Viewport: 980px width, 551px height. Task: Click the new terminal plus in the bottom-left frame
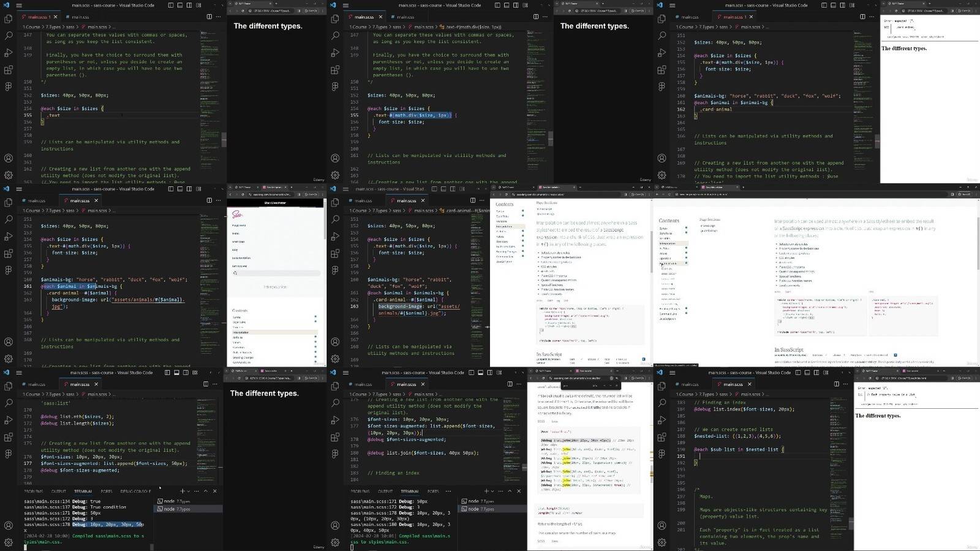tap(183, 491)
